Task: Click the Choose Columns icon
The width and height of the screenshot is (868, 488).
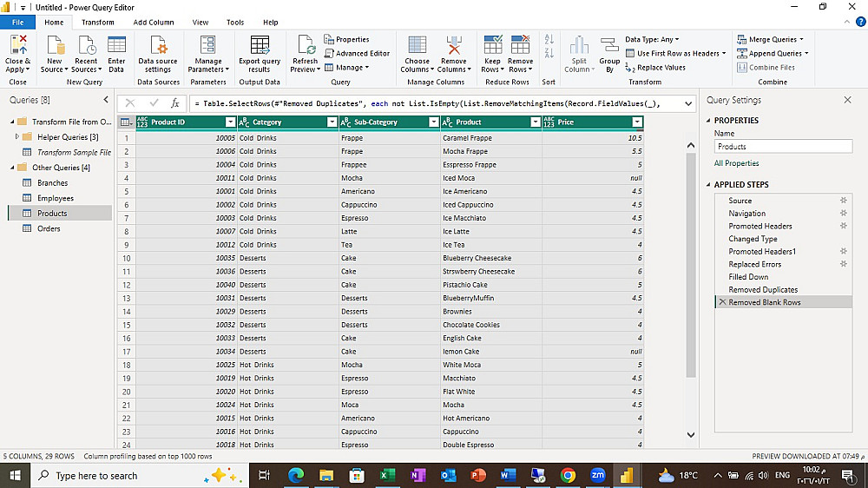Action: [417, 45]
